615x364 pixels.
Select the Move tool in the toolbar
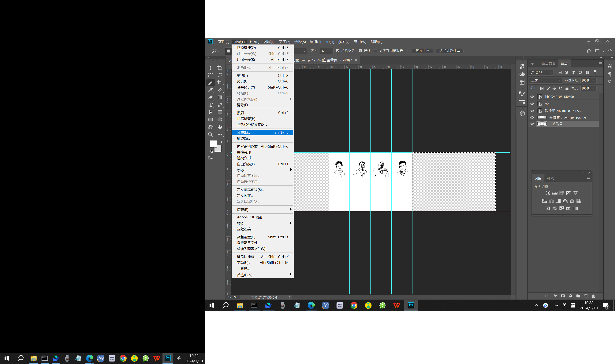click(211, 68)
